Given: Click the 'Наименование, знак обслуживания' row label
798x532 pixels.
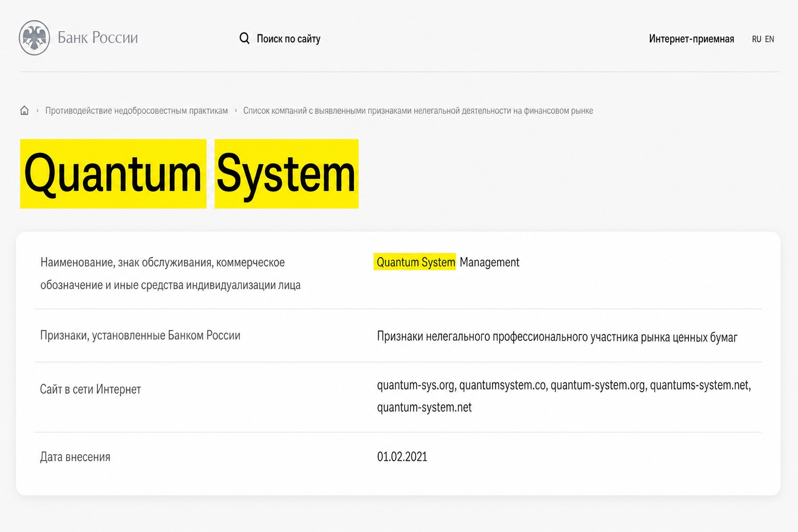Looking at the screenshot, I should click(170, 274).
